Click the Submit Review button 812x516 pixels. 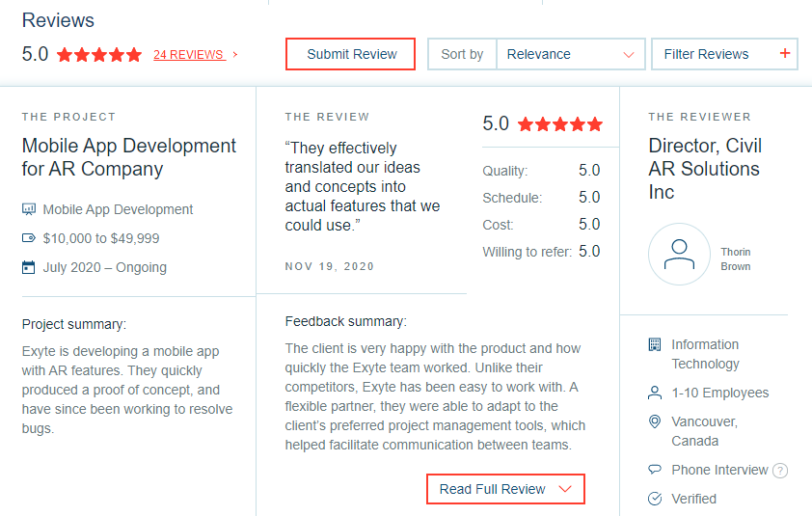[350, 54]
